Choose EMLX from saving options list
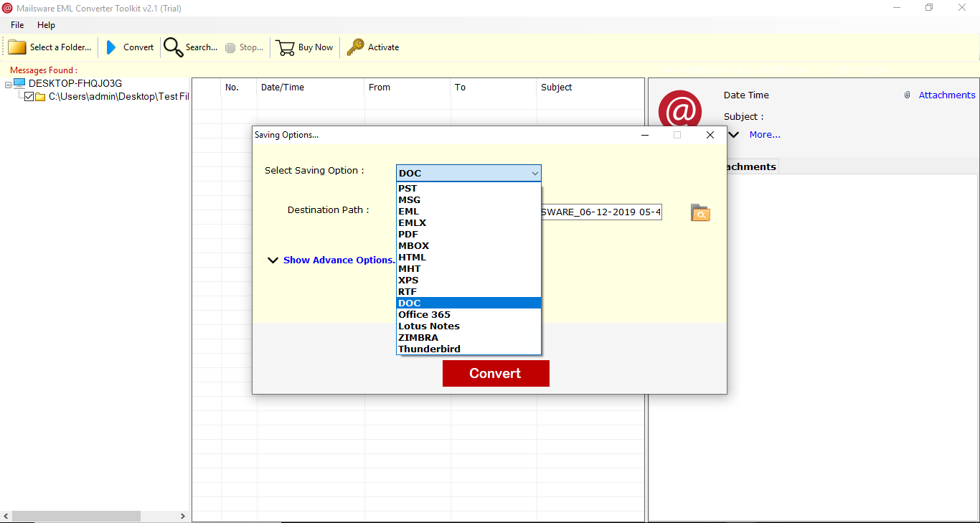The width and height of the screenshot is (980, 523). (468, 223)
